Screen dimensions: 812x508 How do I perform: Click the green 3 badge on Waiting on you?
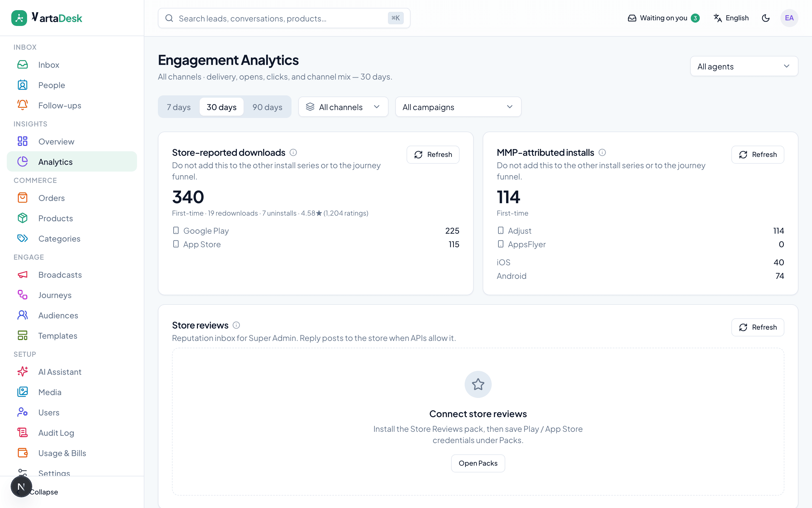695,18
